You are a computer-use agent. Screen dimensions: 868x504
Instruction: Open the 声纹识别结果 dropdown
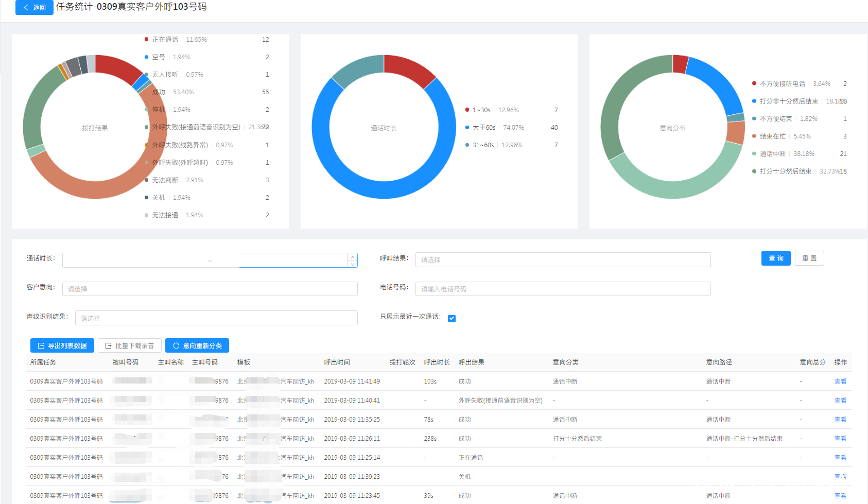216,319
